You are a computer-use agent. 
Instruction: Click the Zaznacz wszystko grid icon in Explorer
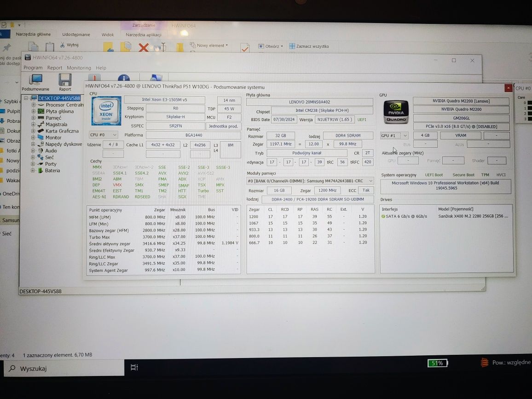tap(292, 46)
